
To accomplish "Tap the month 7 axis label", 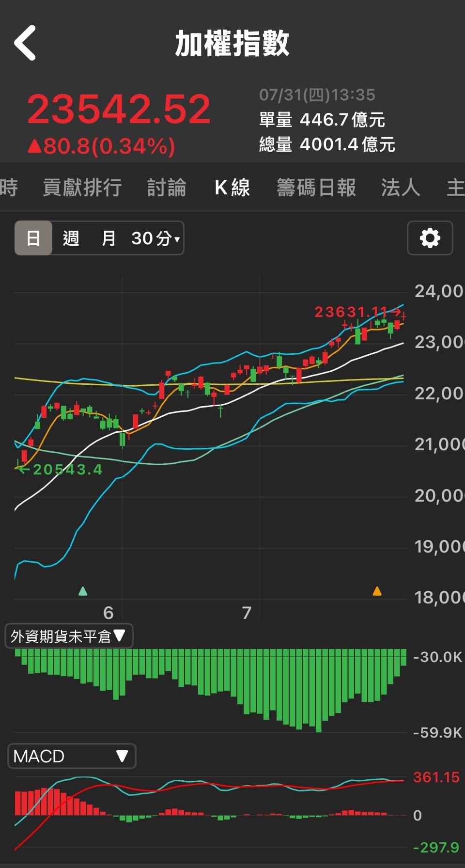I will tap(247, 613).
